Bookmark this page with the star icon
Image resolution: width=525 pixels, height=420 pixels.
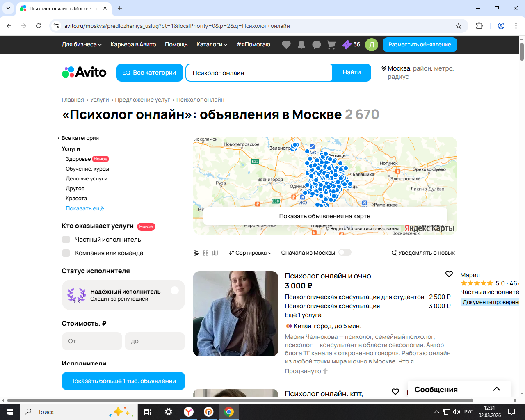[x=459, y=26]
